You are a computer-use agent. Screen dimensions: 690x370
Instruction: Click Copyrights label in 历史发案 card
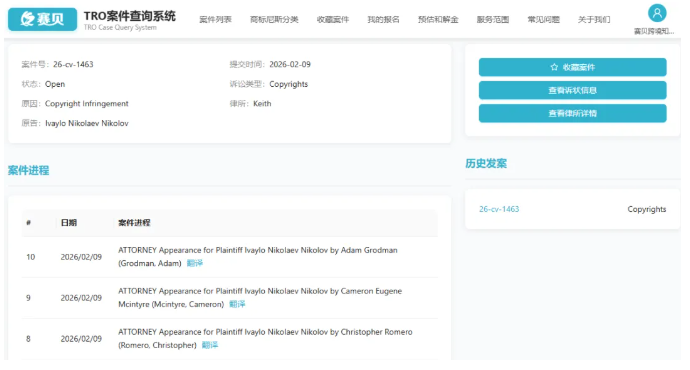(647, 209)
